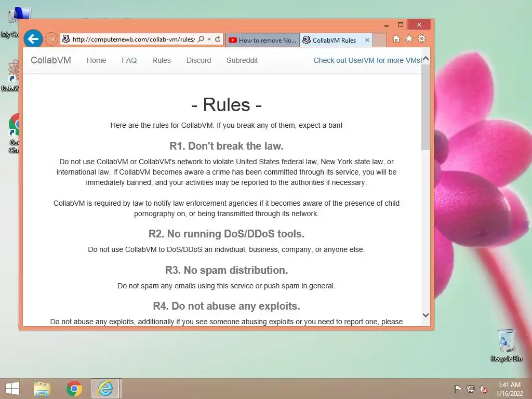Viewport: 532px width, 399px height.
Task: Launch Google Chrome from the taskbar
Action: coord(74,389)
